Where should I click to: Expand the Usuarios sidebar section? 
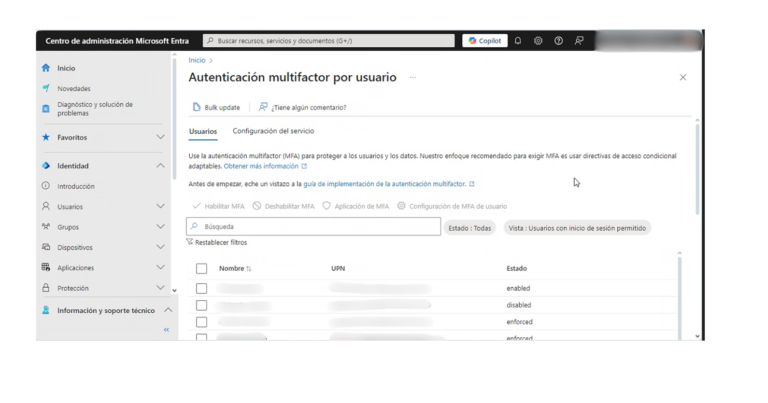pyautogui.click(x=160, y=207)
